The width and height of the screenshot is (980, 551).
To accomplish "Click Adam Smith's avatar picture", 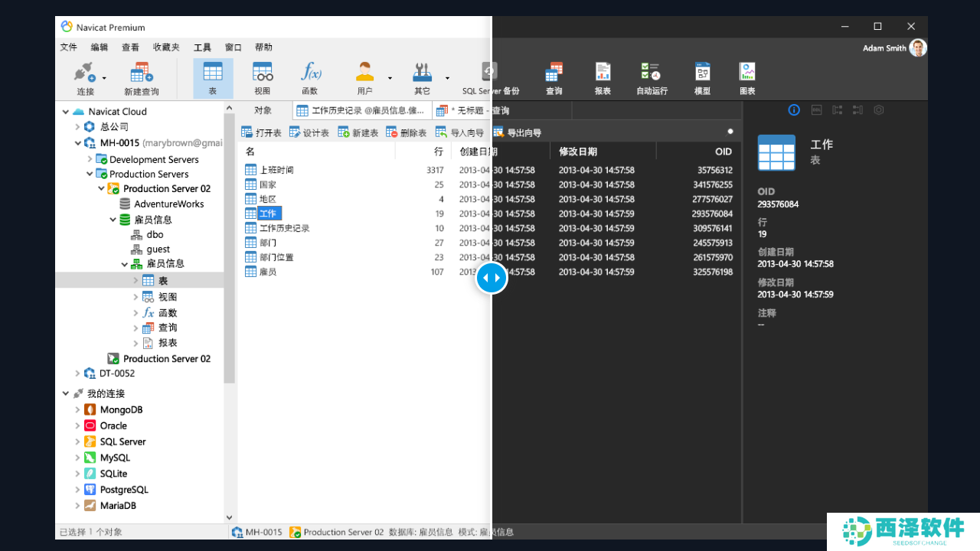I will pyautogui.click(x=918, y=47).
